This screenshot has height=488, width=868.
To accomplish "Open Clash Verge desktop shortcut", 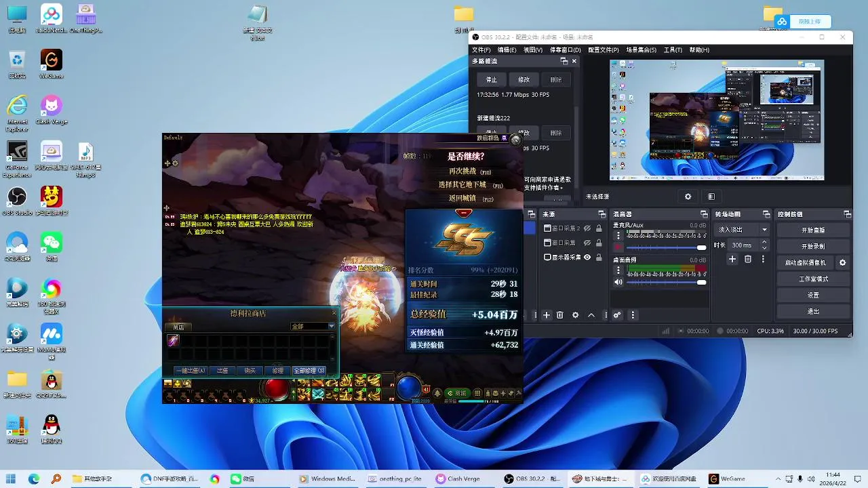I will [x=52, y=110].
